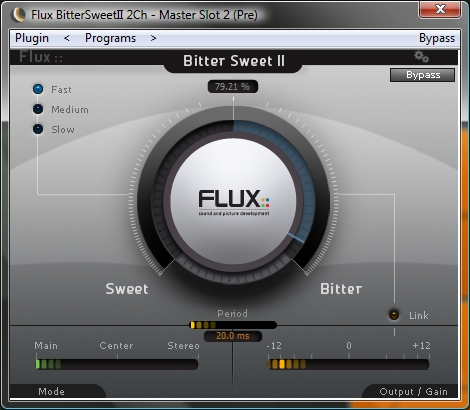Viewport: 470px width, 410px height.
Task: Go to previous program with < arrow
Action: [x=67, y=38]
